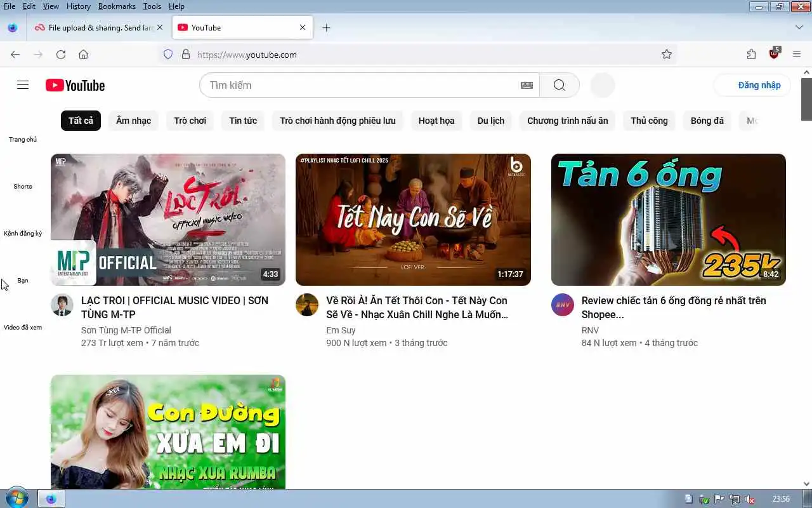
Task: Bookmark this page with the star
Action: [x=667, y=55]
